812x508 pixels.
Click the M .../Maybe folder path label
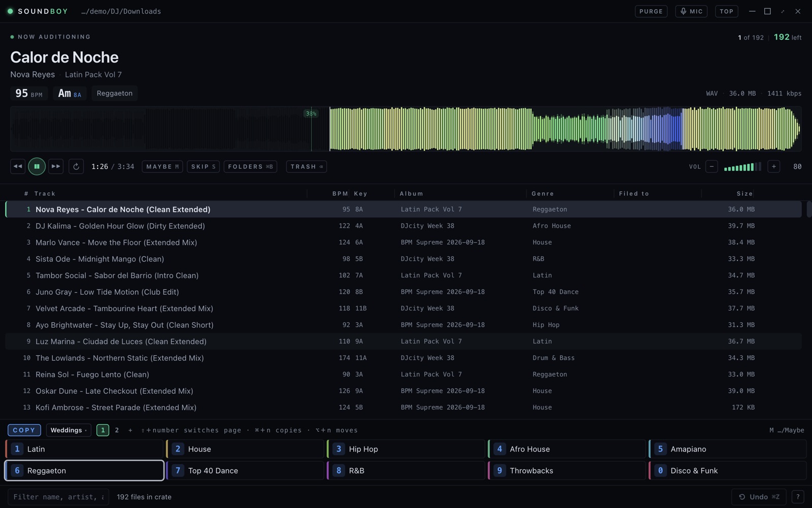click(787, 430)
